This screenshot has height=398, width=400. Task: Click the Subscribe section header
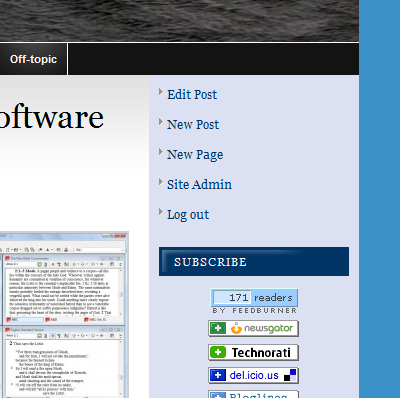pos(254,262)
